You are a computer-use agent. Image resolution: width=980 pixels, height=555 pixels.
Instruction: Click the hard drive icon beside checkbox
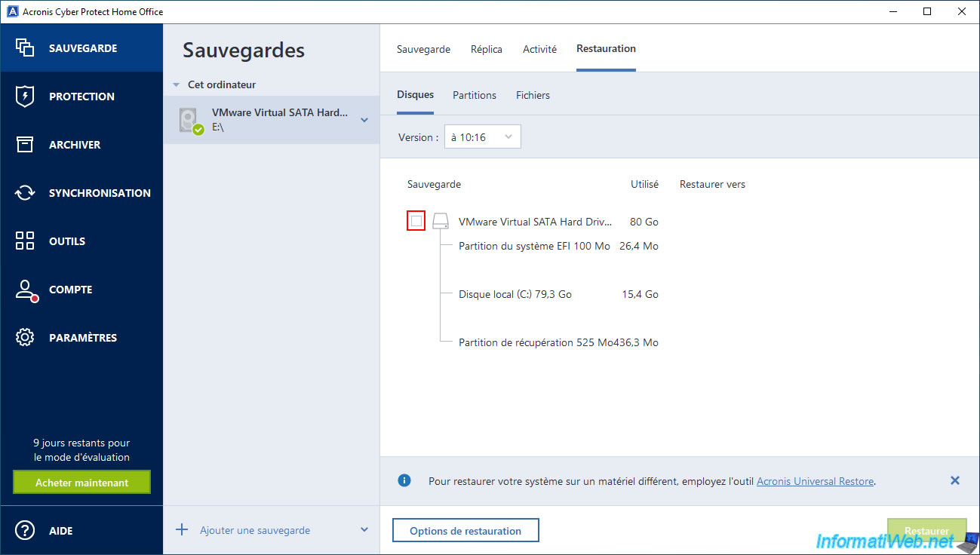441,222
